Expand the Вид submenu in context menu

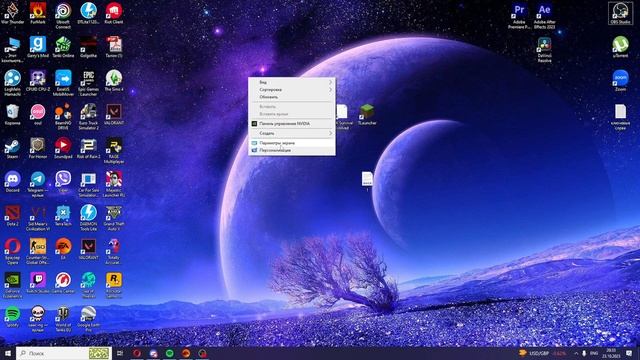point(292,82)
